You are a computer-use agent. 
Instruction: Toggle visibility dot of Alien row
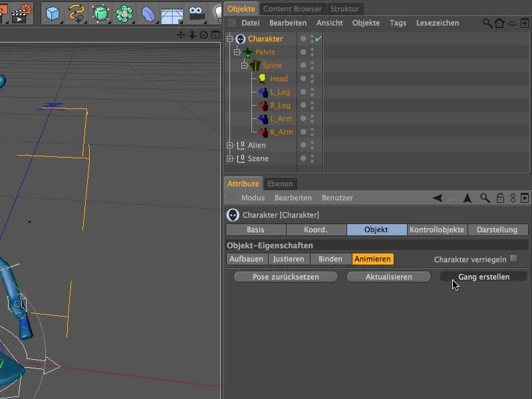click(x=303, y=145)
